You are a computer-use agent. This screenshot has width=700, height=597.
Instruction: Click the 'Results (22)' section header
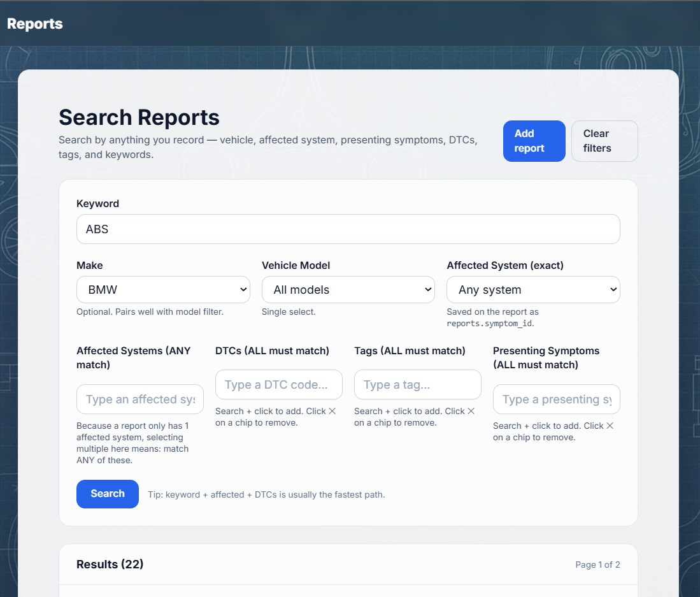110,565
